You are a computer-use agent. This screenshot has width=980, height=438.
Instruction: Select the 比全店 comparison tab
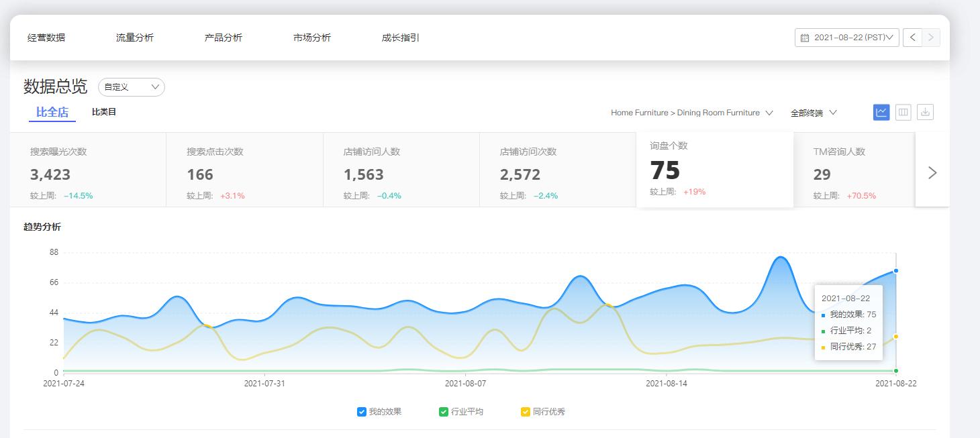click(x=52, y=112)
